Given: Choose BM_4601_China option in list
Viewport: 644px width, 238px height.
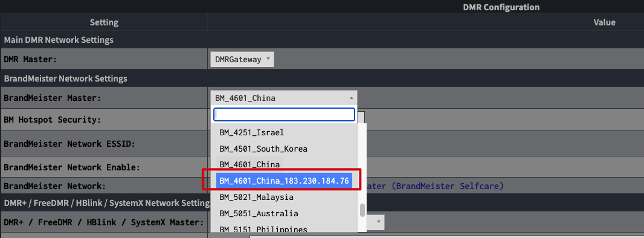Looking at the screenshot, I should 250,164.
